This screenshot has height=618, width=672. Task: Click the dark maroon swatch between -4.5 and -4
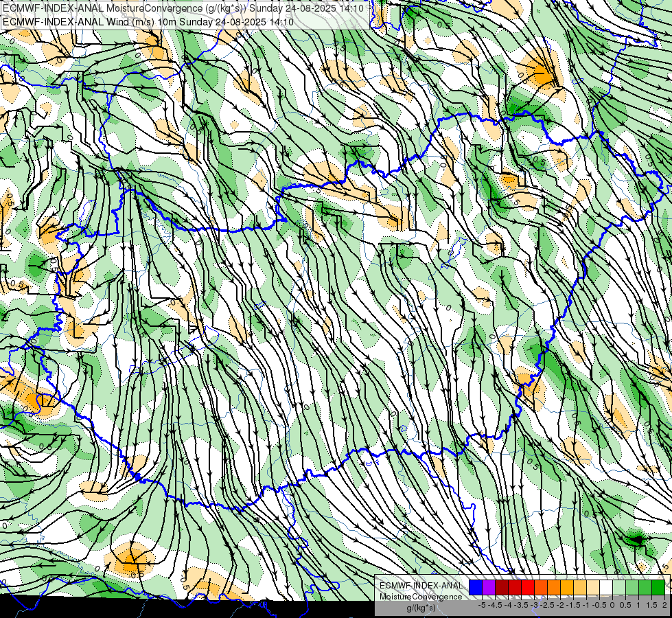click(x=502, y=588)
